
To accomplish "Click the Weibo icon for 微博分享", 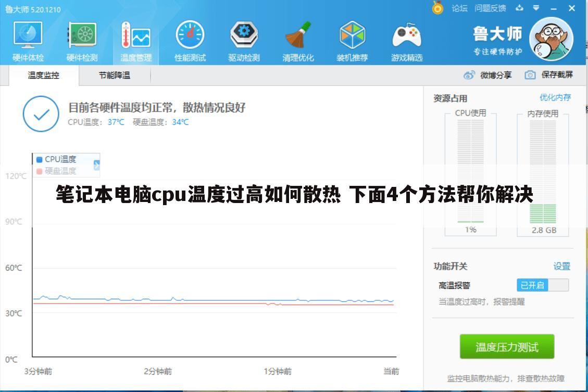I will (x=469, y=75).
